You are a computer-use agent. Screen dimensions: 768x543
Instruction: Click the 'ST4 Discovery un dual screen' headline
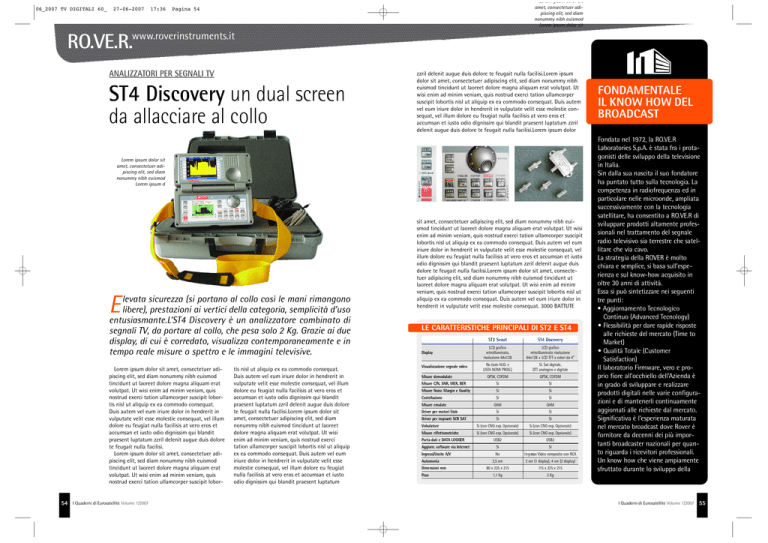[x=227, y=94]
